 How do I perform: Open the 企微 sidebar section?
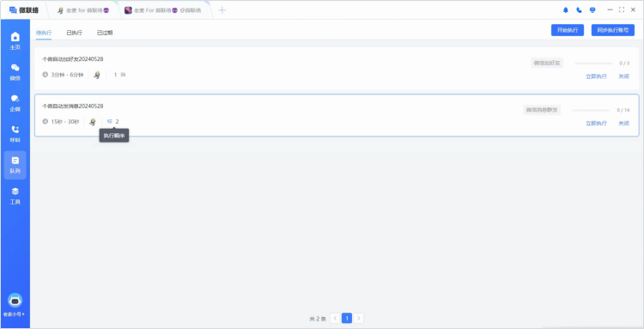point(15,103)
